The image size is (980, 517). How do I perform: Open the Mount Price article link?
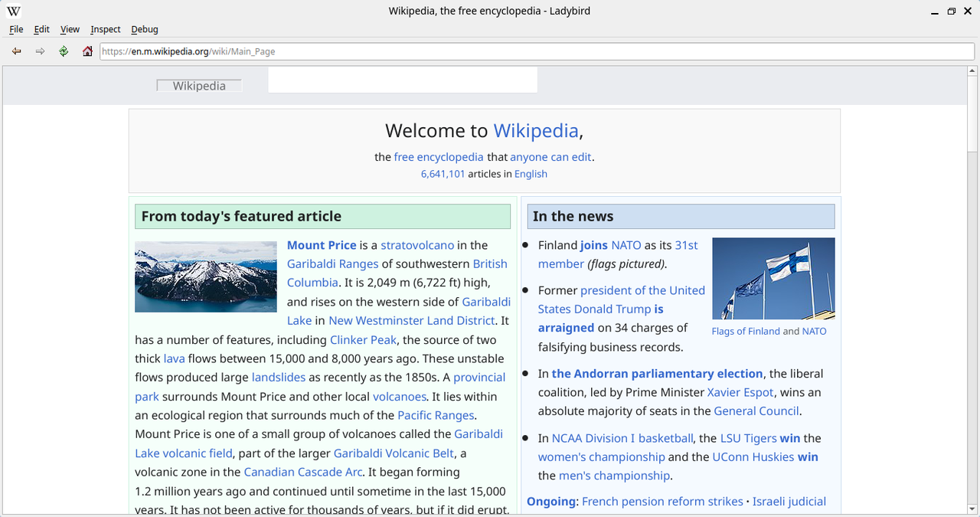pyautogui.click(x=322, y=245)
